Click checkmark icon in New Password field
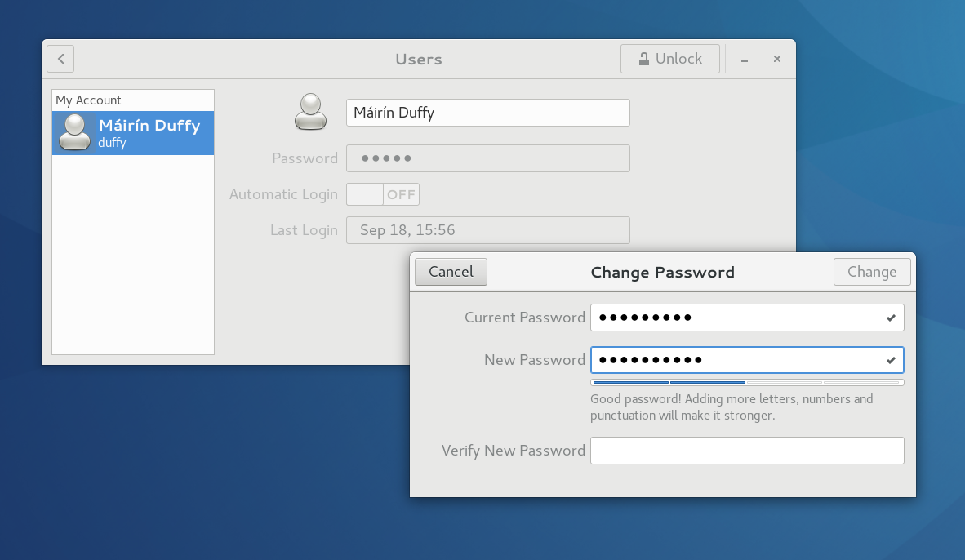This screenshot has height=560, width=965. point(891,360)
